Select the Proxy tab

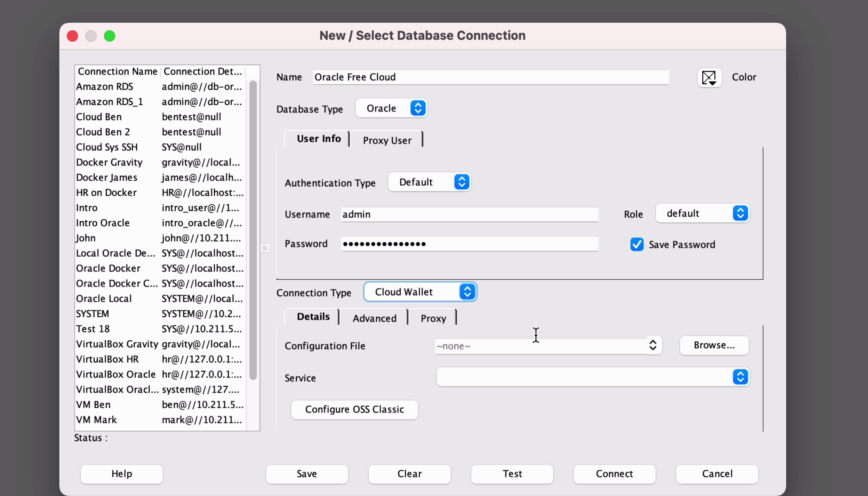pos(433,318)
